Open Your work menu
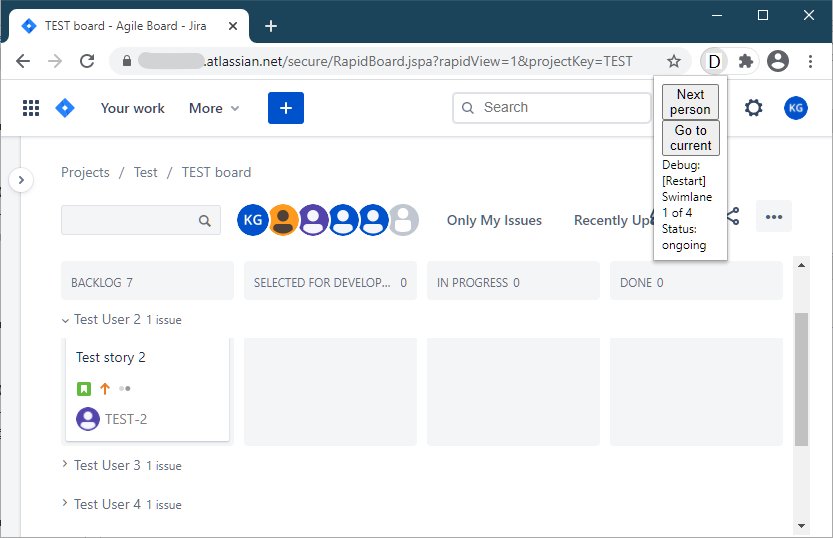 pos(133,108)
